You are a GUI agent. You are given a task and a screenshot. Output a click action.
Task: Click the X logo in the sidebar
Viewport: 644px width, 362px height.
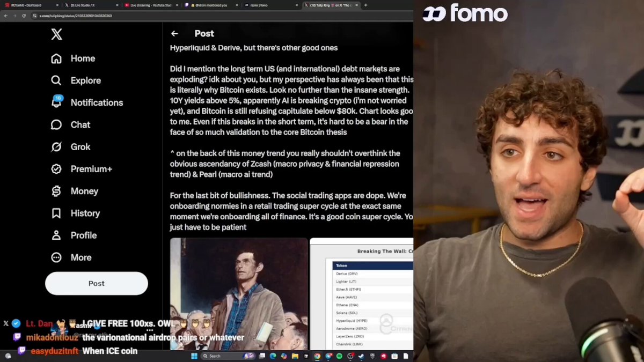click(x=56, y=34)
